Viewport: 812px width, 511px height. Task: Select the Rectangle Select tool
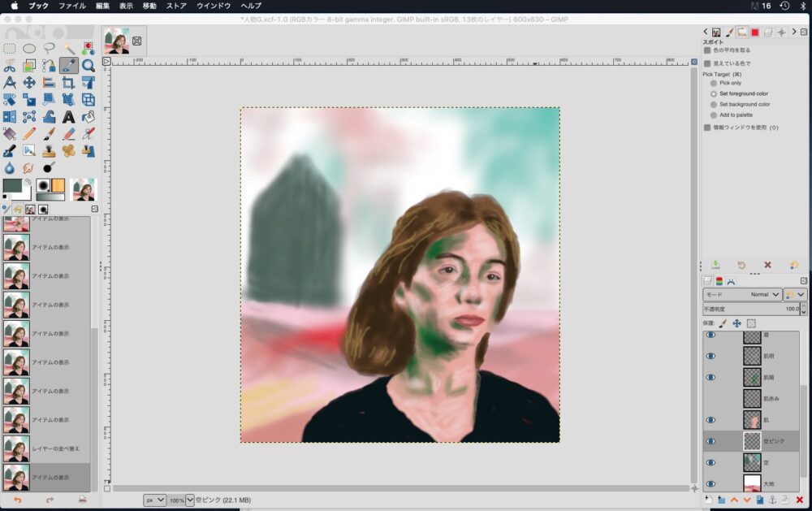pos(10,49)
